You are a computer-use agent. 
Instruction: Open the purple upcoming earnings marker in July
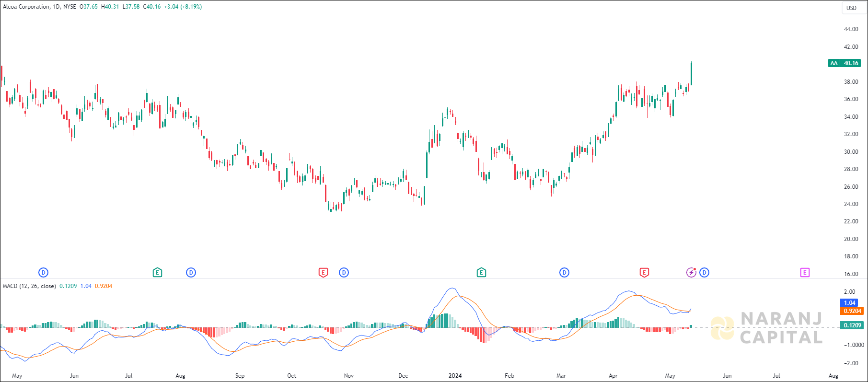[x=805, y=273]
